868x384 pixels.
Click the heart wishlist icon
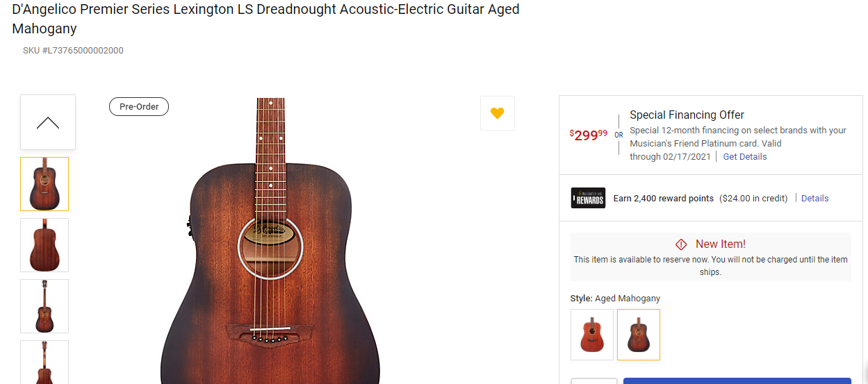(497, 113)
